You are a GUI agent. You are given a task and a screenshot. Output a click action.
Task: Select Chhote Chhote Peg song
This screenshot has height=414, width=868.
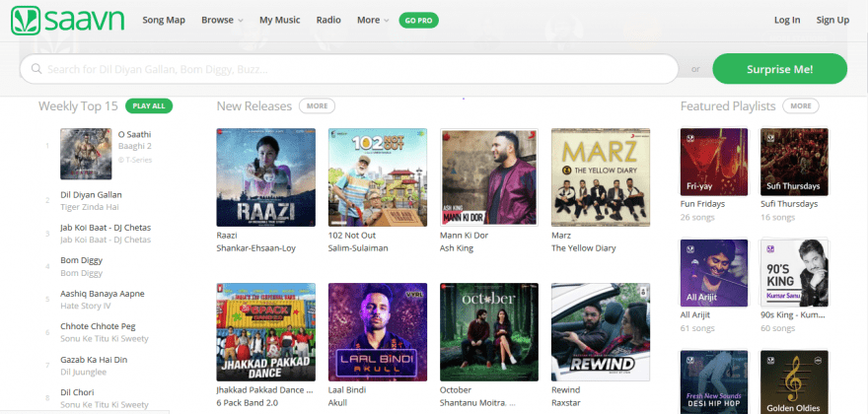pos(98,326)
